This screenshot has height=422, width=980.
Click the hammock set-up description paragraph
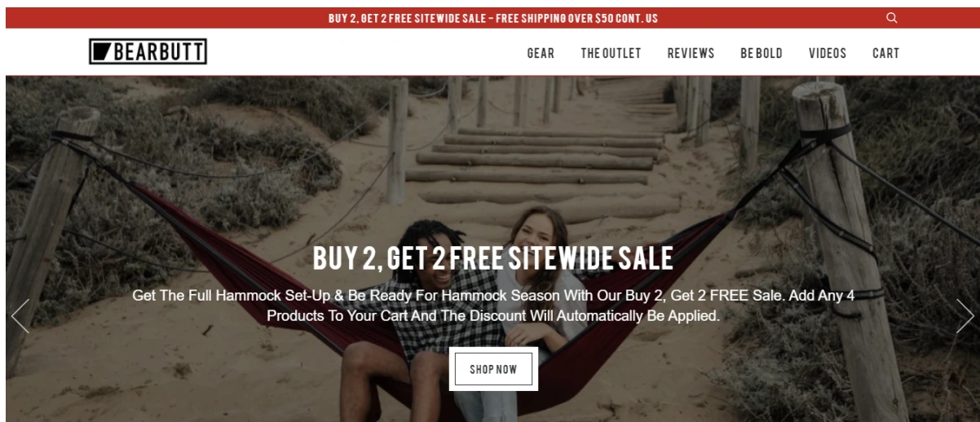click(x=493, y=306)
